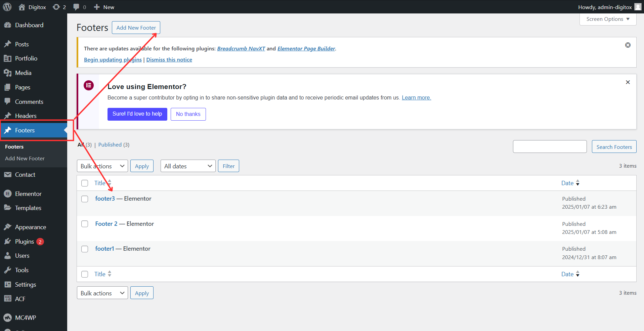Click the WordPress logo icon
644x331 pixels.
point(7,7)
